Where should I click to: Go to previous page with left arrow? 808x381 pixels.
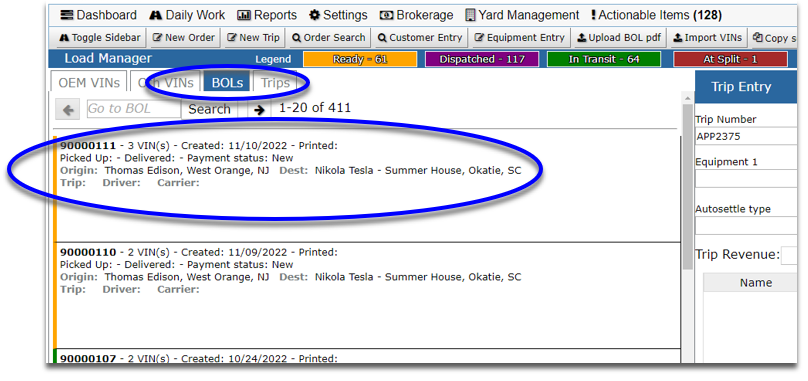pyautogui.click(x=68, y=109)
